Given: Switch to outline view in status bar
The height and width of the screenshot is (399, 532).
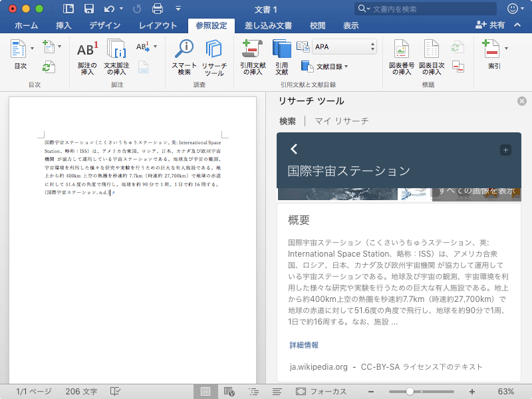Looking at the screenshot, I should pos(254,392).
